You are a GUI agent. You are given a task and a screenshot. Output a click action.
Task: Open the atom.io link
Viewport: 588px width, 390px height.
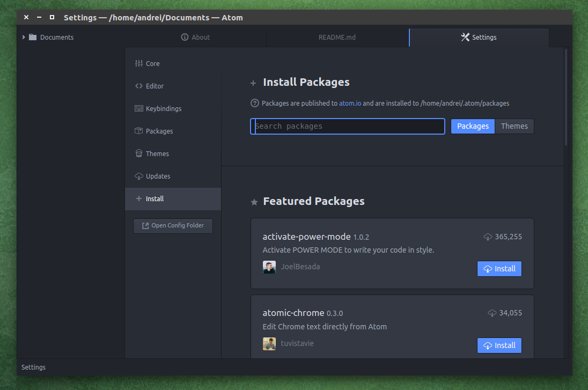(350, 103)
